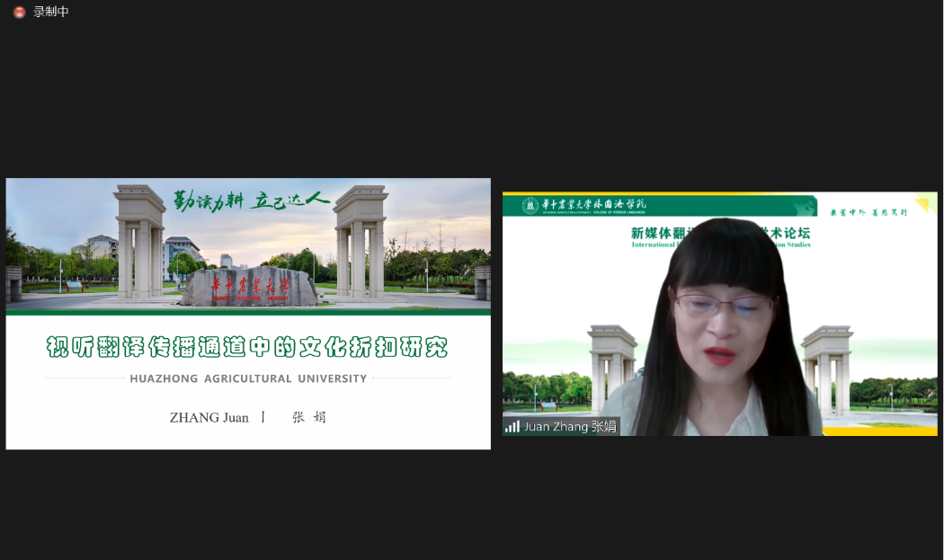Click the green slogan text at video top-right

click(868, 212)
